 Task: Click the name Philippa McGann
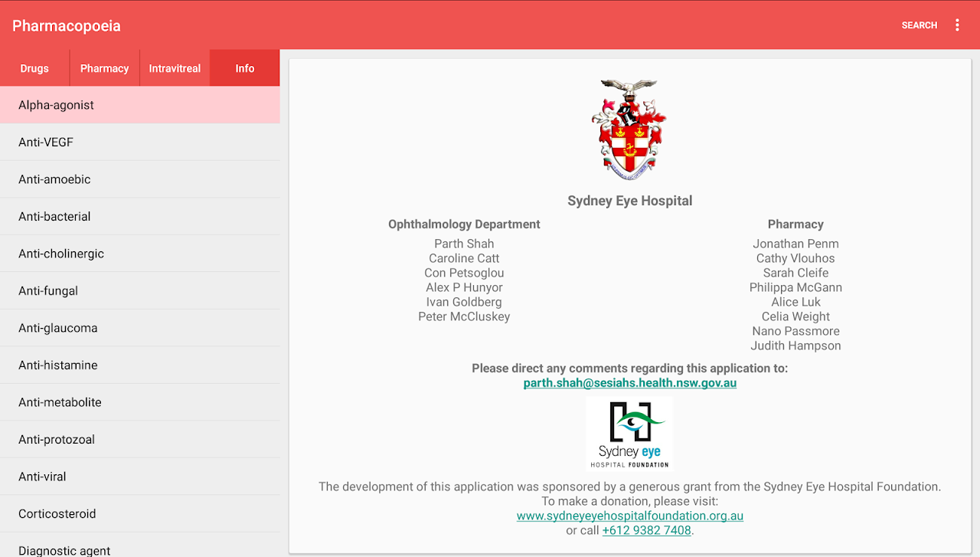click(x=795, y=287)
